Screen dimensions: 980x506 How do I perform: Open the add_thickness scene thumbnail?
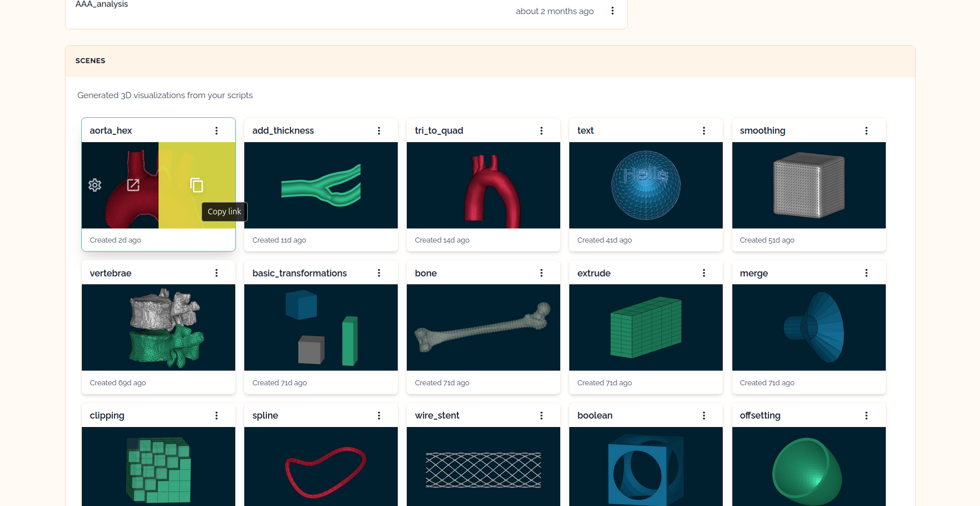click(x=320, y=185)
